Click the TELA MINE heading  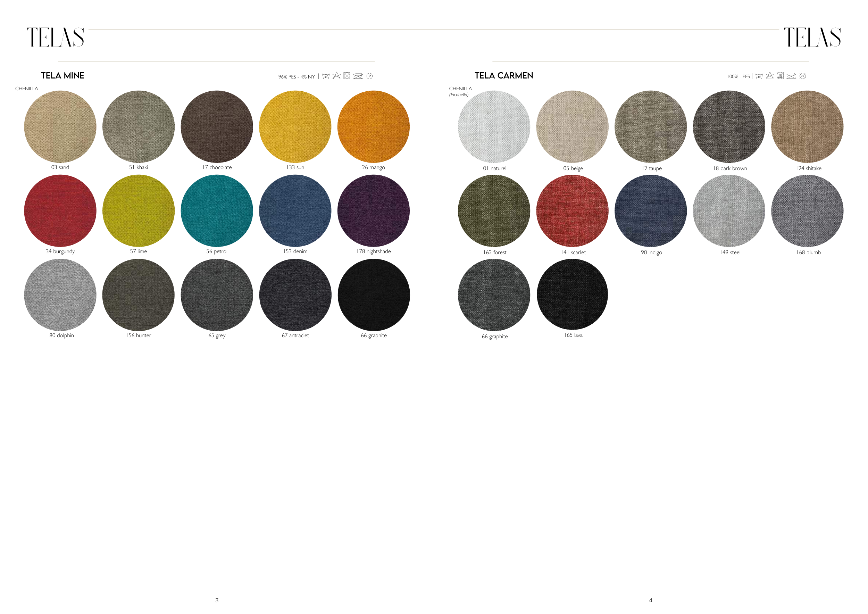click(63, 76)
